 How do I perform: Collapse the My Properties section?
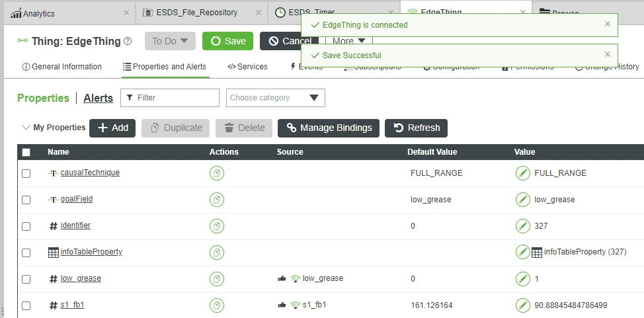pyautogui.click(x=26, y=128)
